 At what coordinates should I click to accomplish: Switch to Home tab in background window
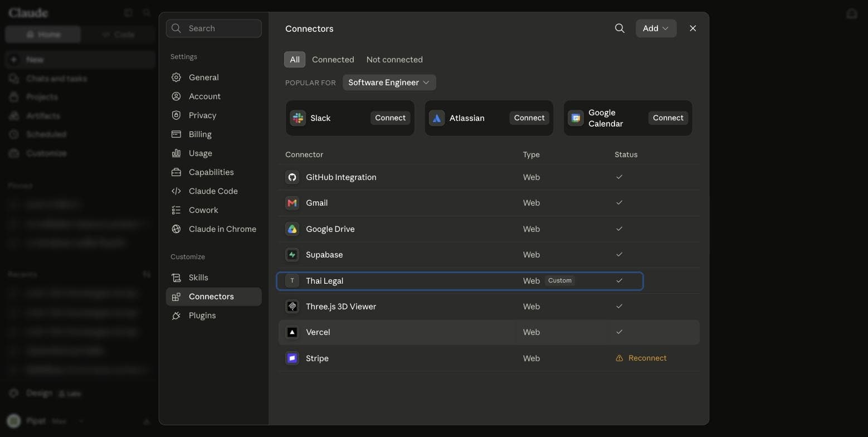point(43,35)
